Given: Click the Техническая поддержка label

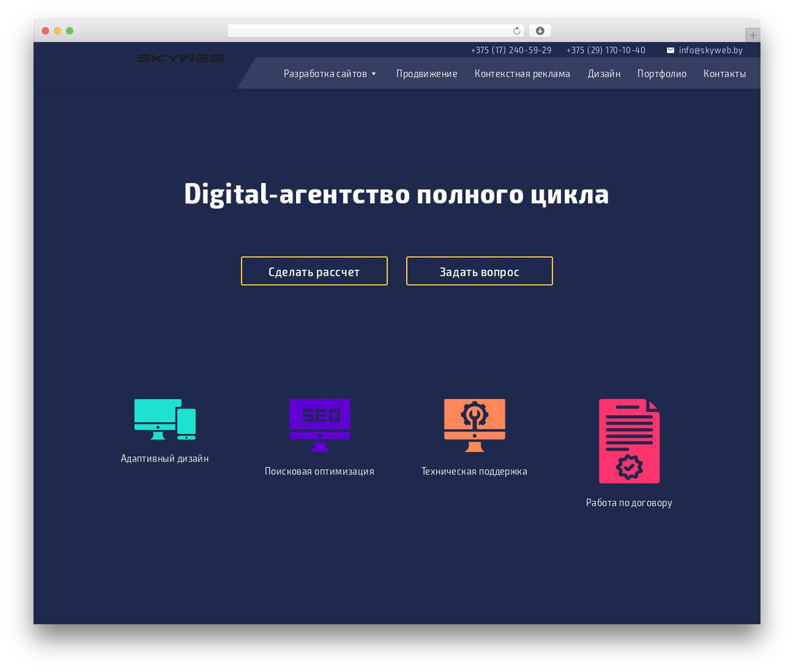Looking at the screenshot, I should point(475,471).
